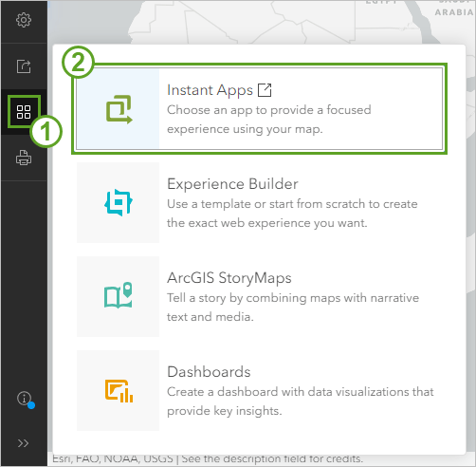Click the Dashboards orange chart icon tile
Image resolution: width=476 pixels, height=467 pixels.
click(118, 390)
